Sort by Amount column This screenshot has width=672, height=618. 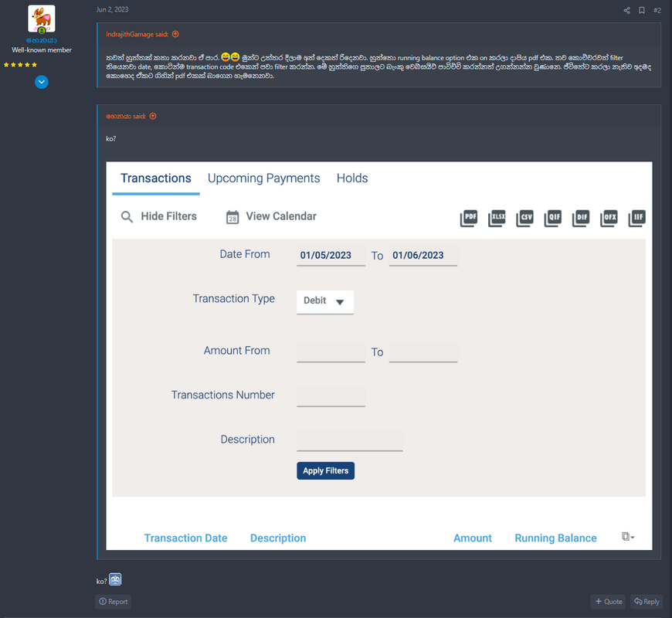click(x=473, y=538)
